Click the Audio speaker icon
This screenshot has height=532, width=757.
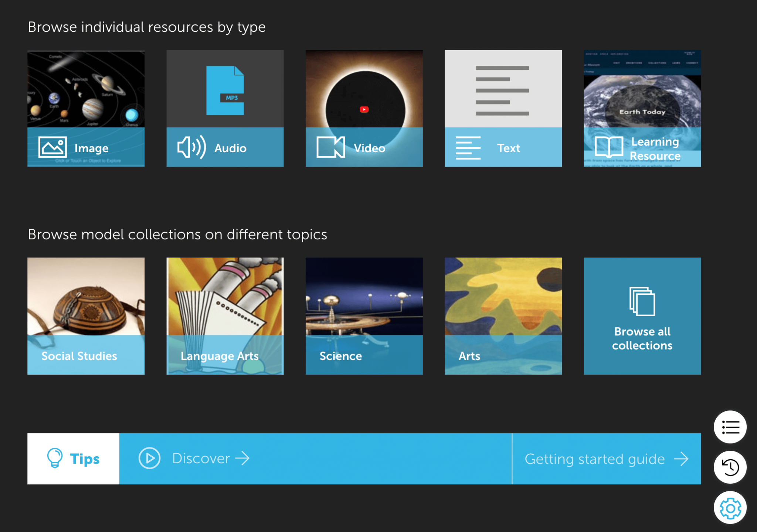point(191,148)
